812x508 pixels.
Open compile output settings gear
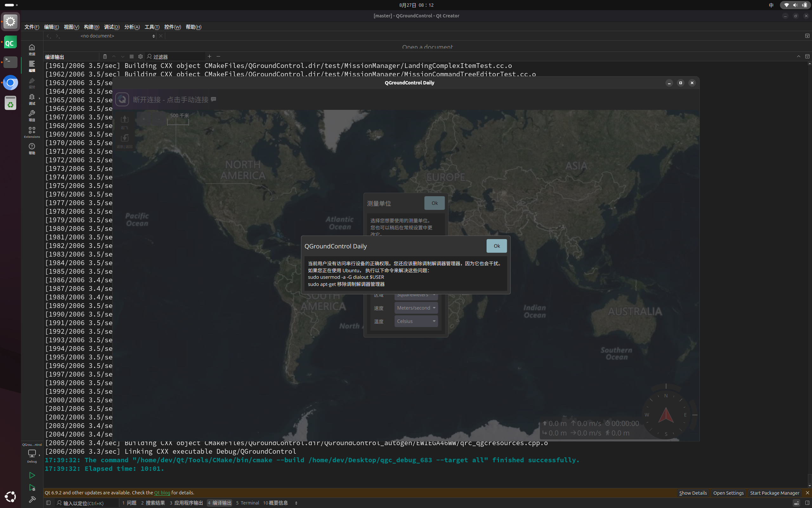pyautogui.click(x=141, y=57)
